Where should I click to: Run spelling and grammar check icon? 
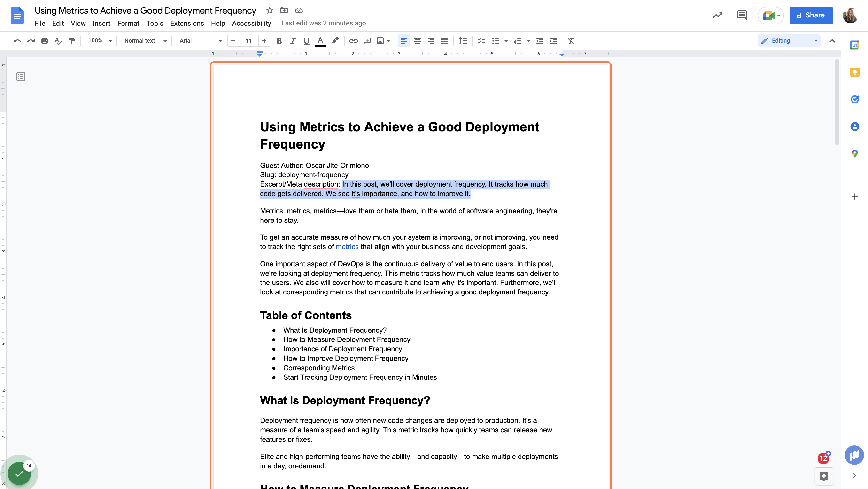tap(58, 41)
